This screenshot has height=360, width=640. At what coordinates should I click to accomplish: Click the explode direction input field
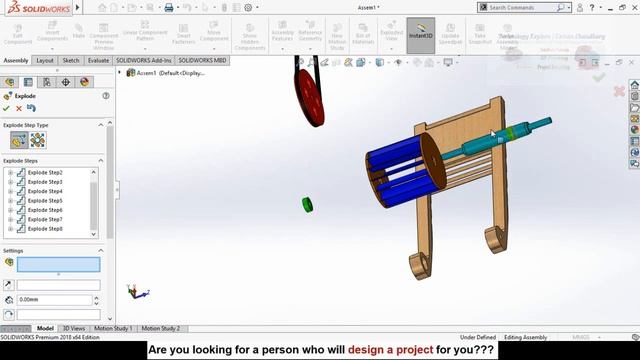tap(58, 285)
